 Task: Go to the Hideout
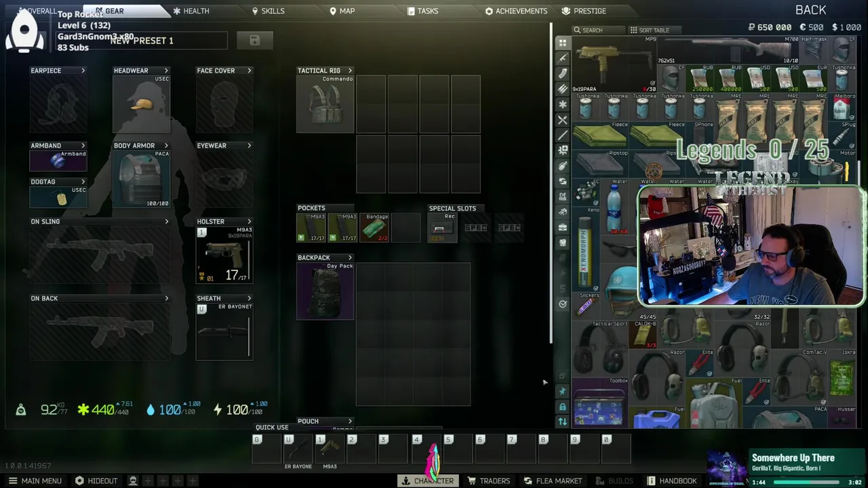pos(96,481)
